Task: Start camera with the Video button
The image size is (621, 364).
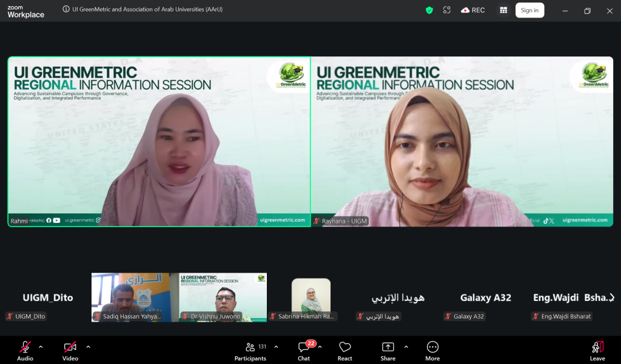Action: tap(70, 349)
